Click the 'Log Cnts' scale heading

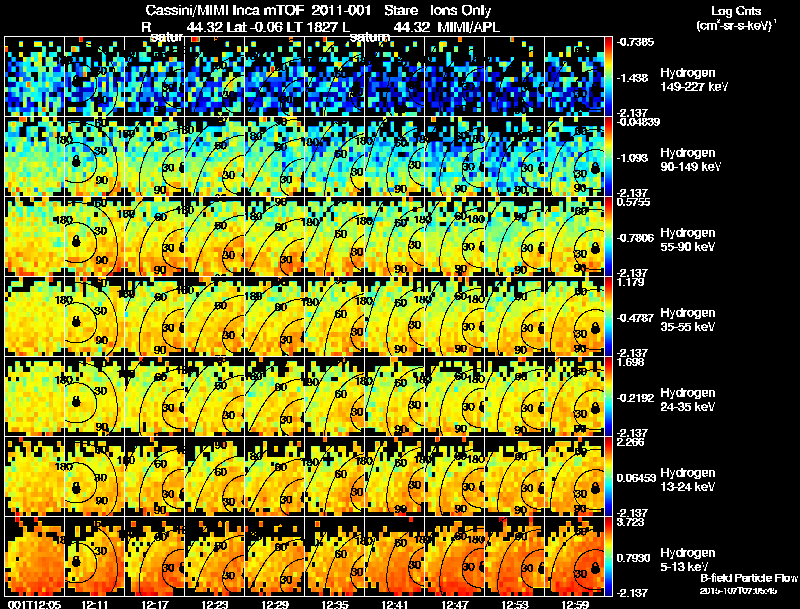[x=735, y=11]
